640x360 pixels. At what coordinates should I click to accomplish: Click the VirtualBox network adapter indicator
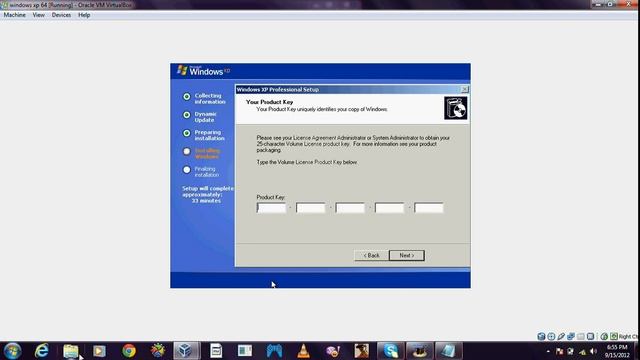pyautogui.click(x=571, y=336)
